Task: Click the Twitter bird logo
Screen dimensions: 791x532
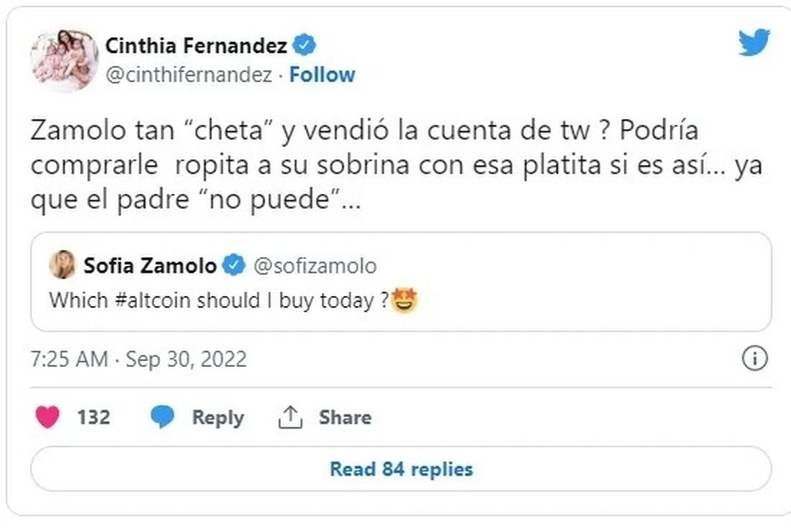Action: pyautogui.click(x=754, y=43)
